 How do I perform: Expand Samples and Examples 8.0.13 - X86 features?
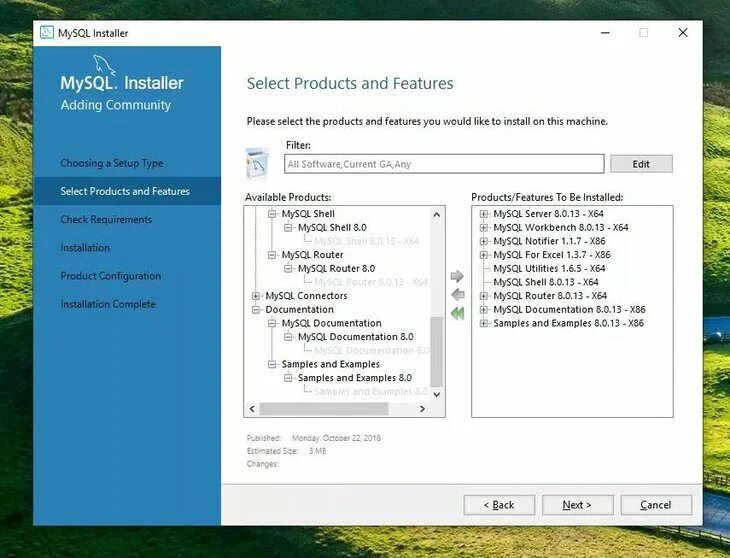point(484,323)
